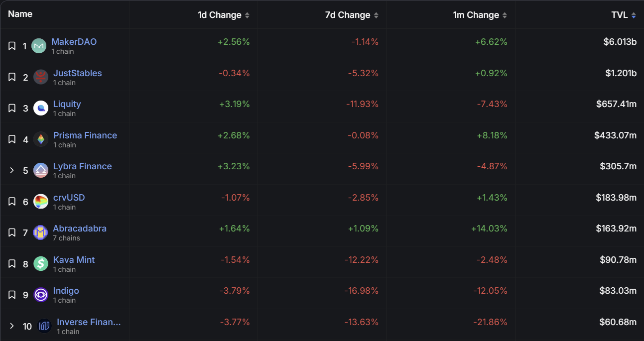Click the Abracadabra logo icon
The width and height of the screenshot is (644, 341).
41,232
